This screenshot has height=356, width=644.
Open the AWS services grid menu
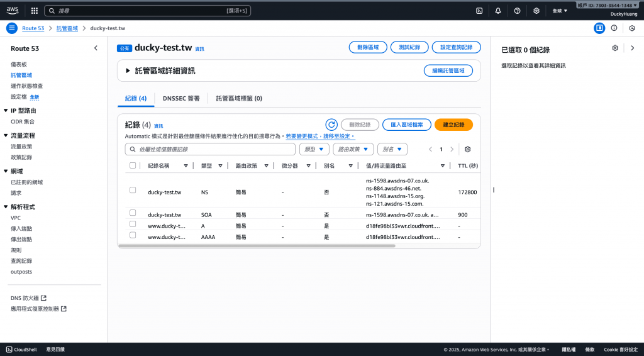pos(35,11)
